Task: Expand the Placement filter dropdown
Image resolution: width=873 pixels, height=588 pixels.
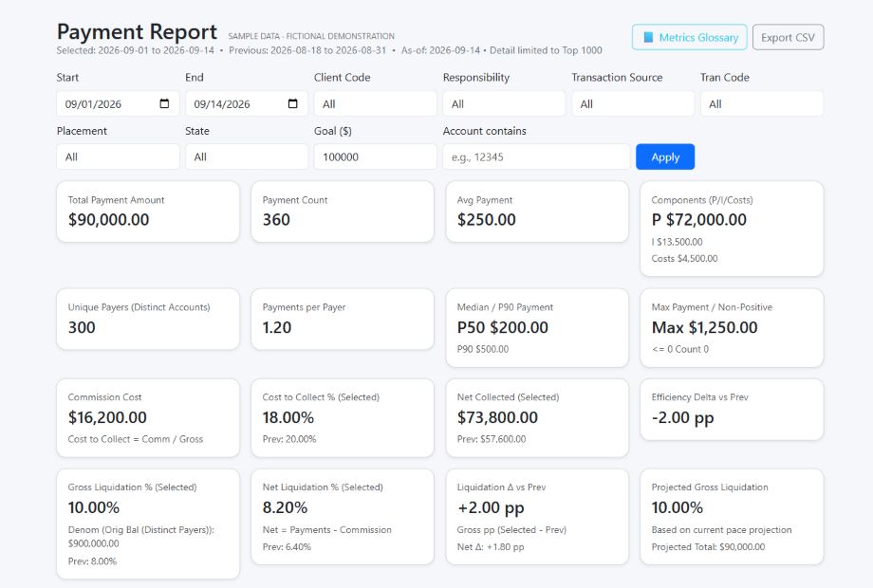Action: tap(118, 156)
